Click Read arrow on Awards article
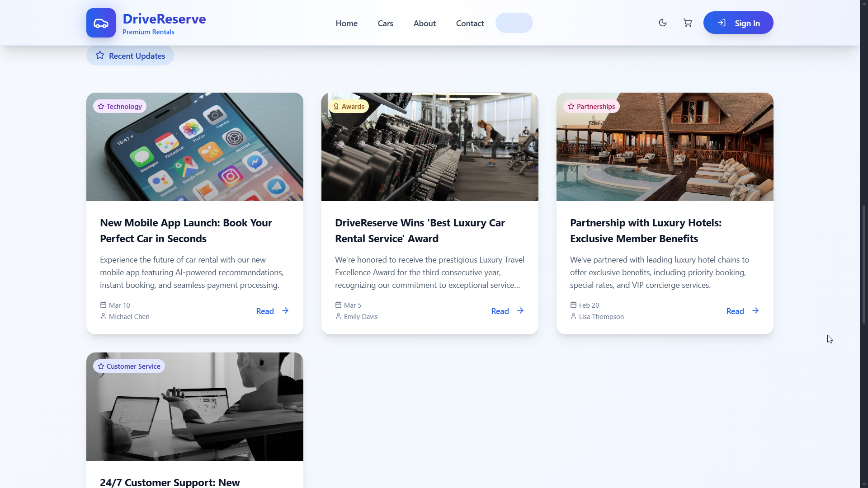 (x=508, y=311)
